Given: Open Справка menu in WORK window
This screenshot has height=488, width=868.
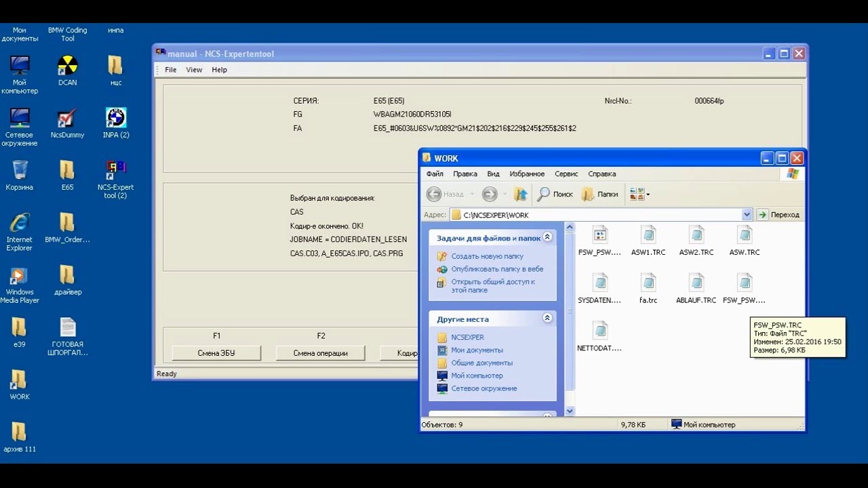Looking at the screenshot, I should (x=602, y=174).
